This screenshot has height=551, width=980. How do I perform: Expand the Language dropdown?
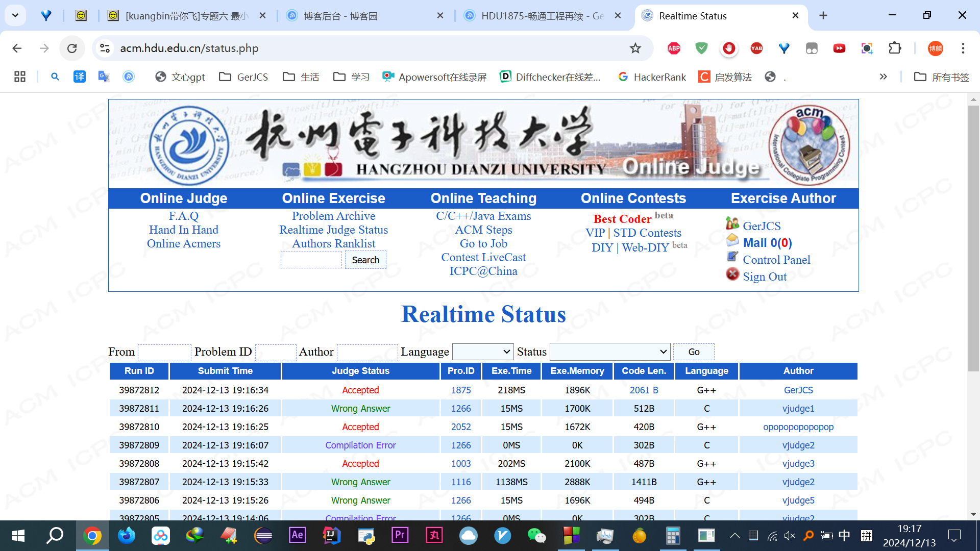coord(482,352)
